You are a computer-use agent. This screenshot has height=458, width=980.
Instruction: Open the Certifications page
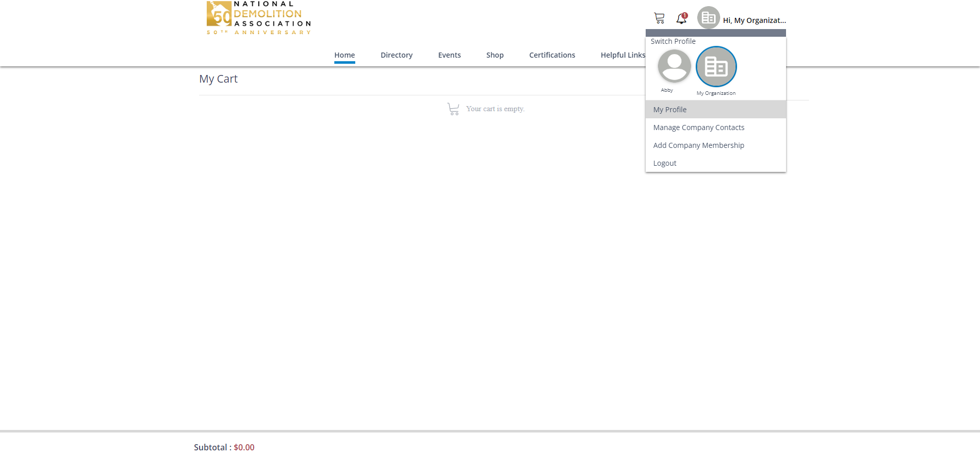552,55
